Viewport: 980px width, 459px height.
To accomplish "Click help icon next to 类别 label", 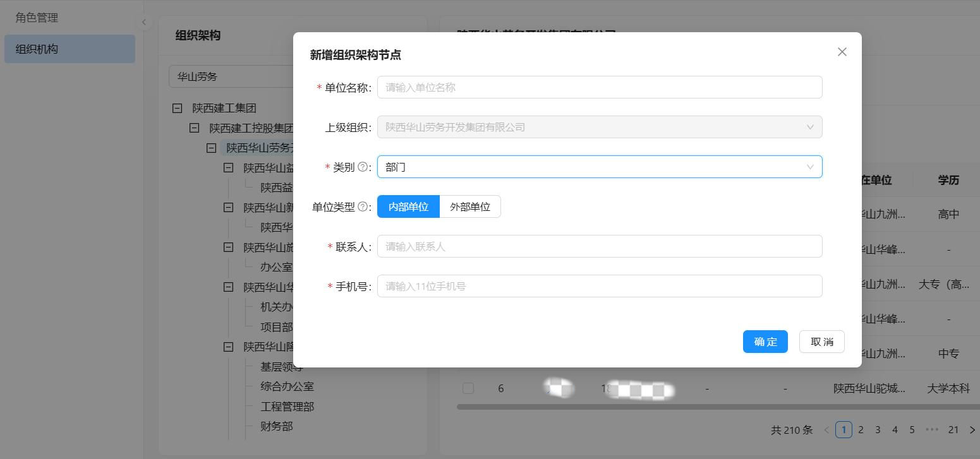I will pos(363,167).
